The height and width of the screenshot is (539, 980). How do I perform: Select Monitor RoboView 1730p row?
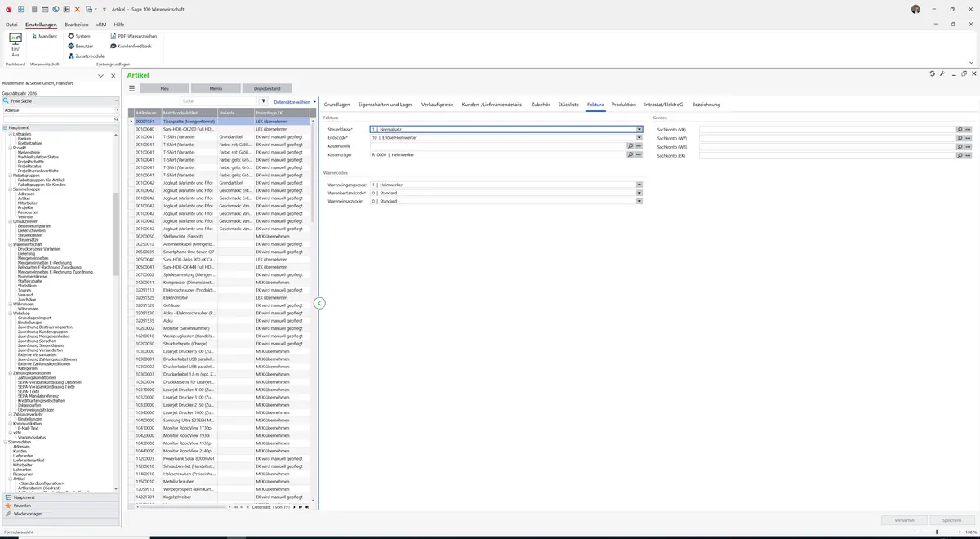(220, 428)
